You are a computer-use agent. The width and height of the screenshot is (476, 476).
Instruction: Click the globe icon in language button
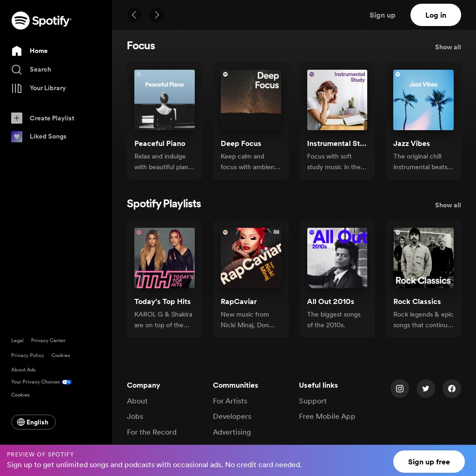click(x=21, y=422)
